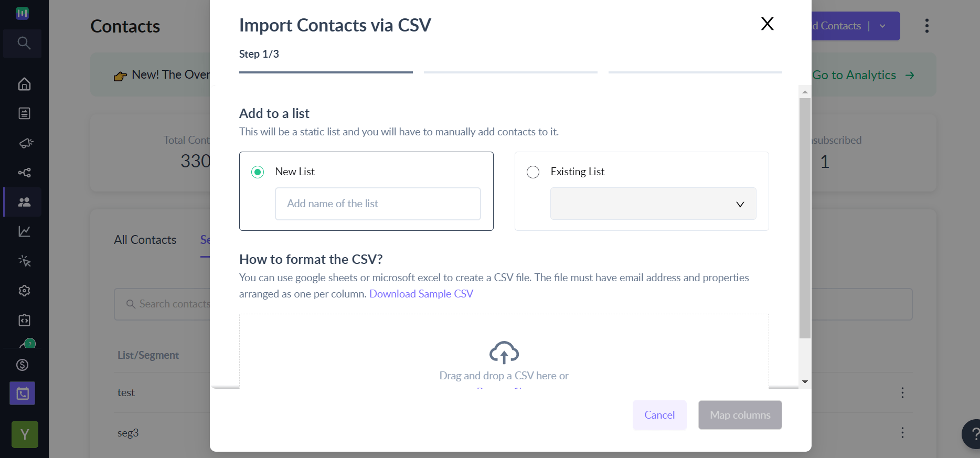This screenshot has width=980, height=458.
Task: Expand the Add Contacts dropdown arrow
Action: tap(882, 26)
